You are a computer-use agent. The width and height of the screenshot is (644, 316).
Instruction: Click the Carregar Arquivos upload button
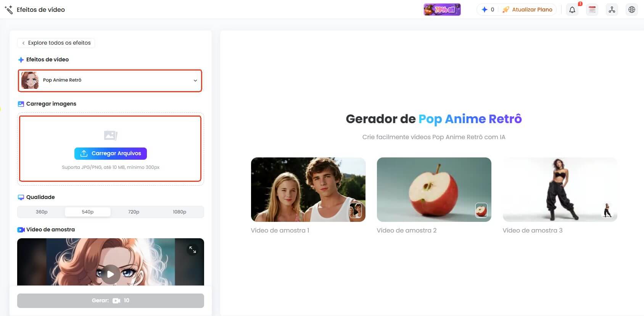pos(111,153)
